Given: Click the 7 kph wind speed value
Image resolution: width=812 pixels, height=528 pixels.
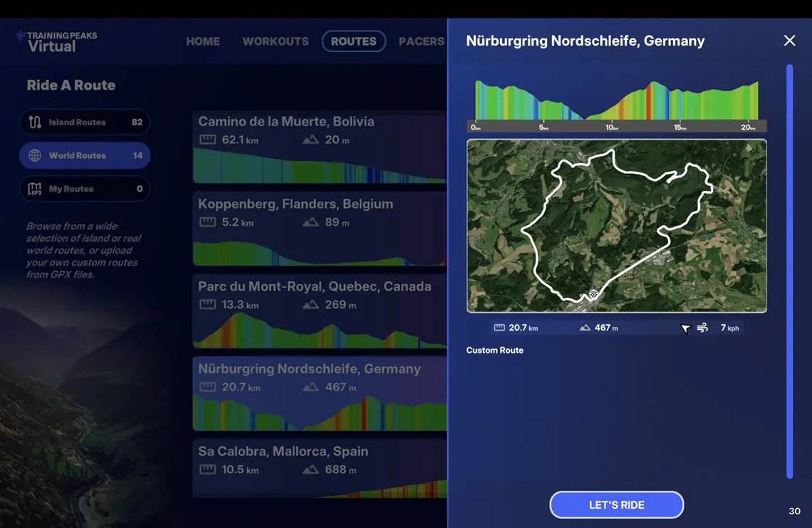Looking at the screenshot, I should 729,328.
